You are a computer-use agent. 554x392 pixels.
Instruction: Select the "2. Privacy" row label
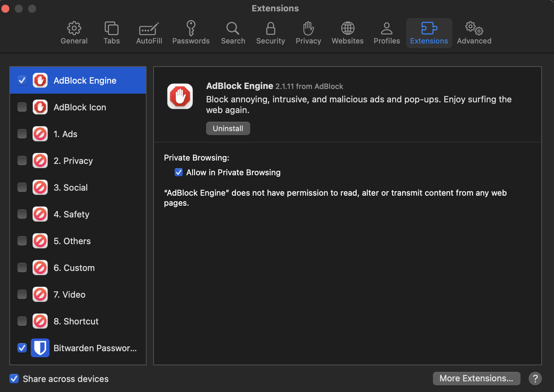click(73, 161)
